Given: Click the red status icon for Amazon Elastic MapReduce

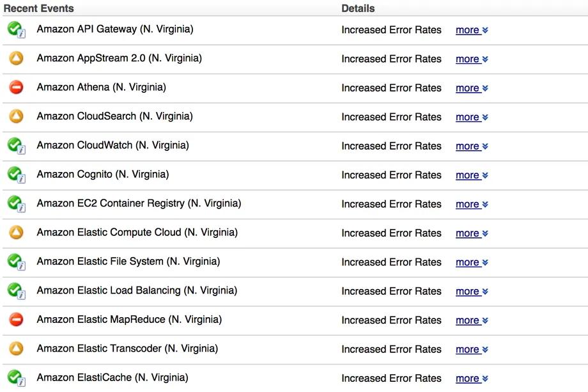Looking at the screenshot, I should tap(16, 320).
